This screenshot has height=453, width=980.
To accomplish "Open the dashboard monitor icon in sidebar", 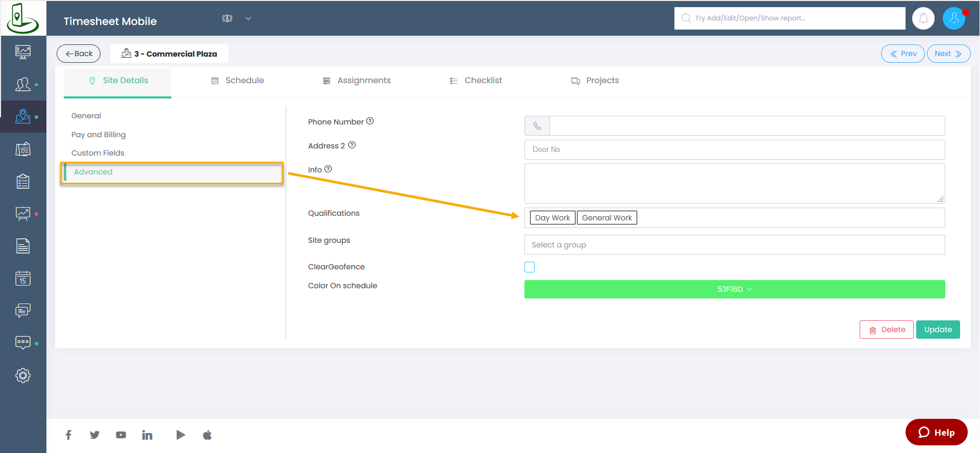I will (23, 52).
